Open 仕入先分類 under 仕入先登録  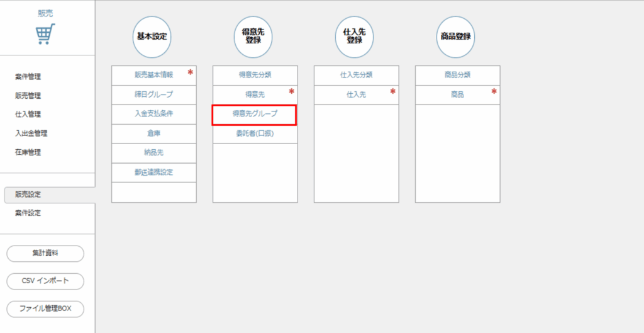356,75
